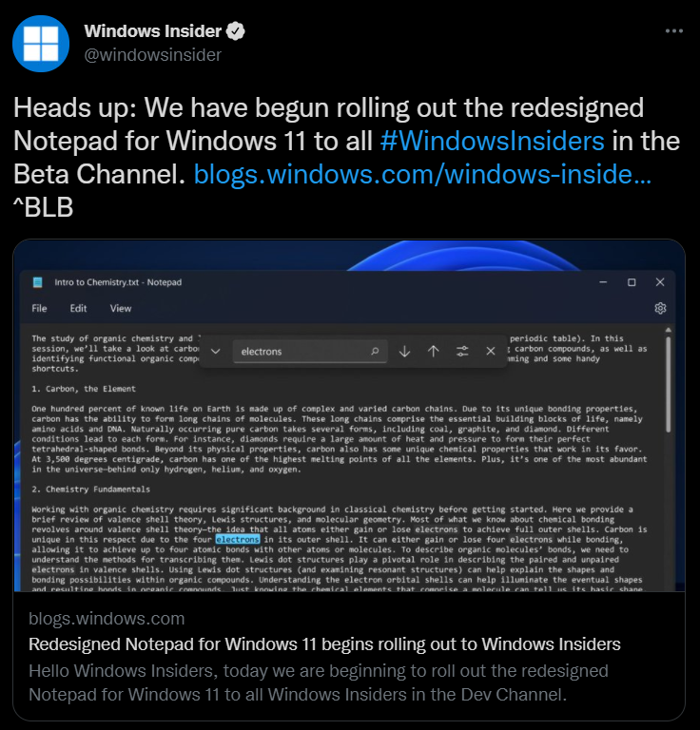Open the View menu in Notepad

pyautogui.click(x=121, y=308)
